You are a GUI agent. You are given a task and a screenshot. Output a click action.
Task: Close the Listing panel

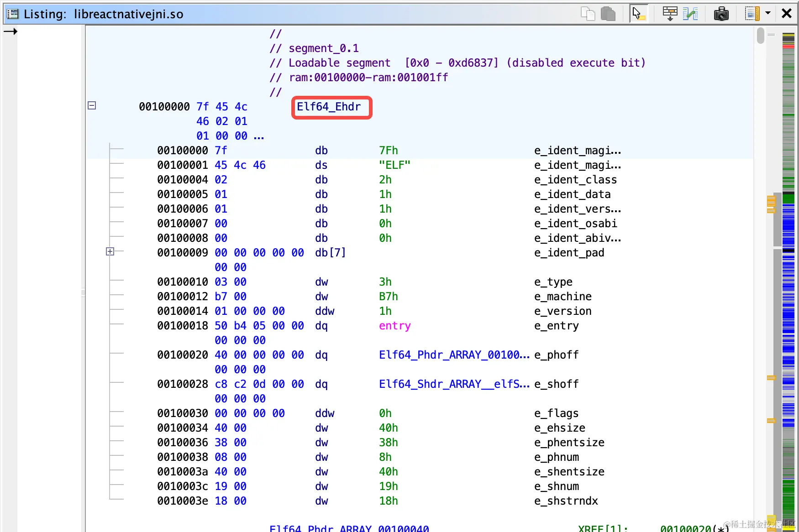point(786,14)
